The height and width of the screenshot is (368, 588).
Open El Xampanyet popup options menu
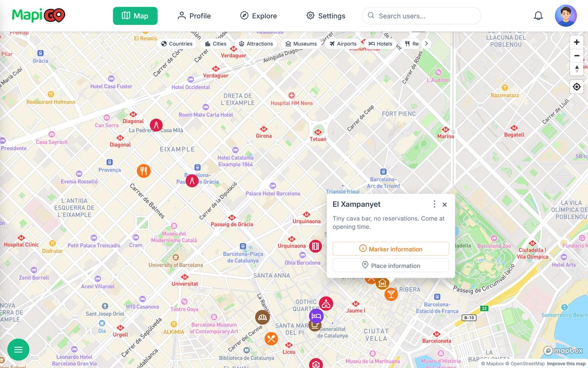[x=434, y=204]
